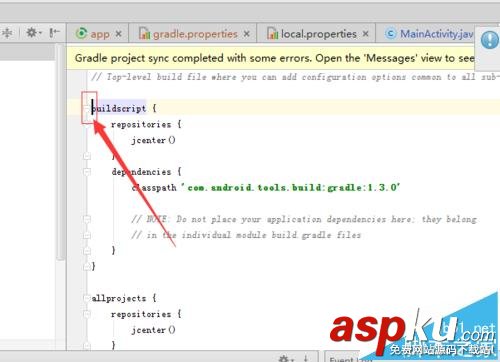
Task: Toggle the fold marker of allprojects repositories
Action: (x=87, y=314)
